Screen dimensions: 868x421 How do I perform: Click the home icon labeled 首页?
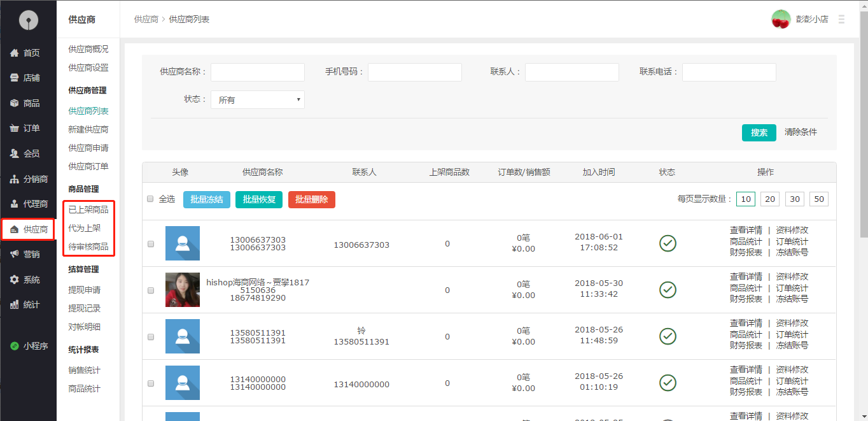[14, 54]
